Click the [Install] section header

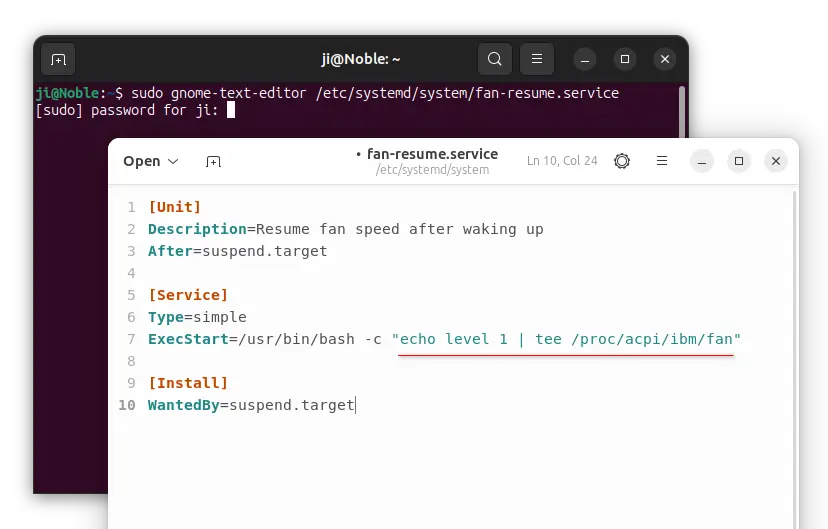pyautogui.click(x=187, y=383)
